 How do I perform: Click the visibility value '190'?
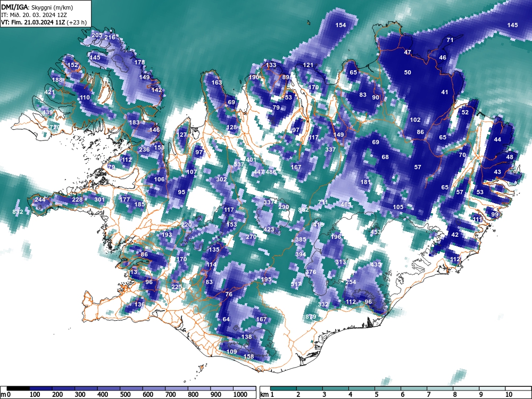pyautogui.click(x=254, y=77)
